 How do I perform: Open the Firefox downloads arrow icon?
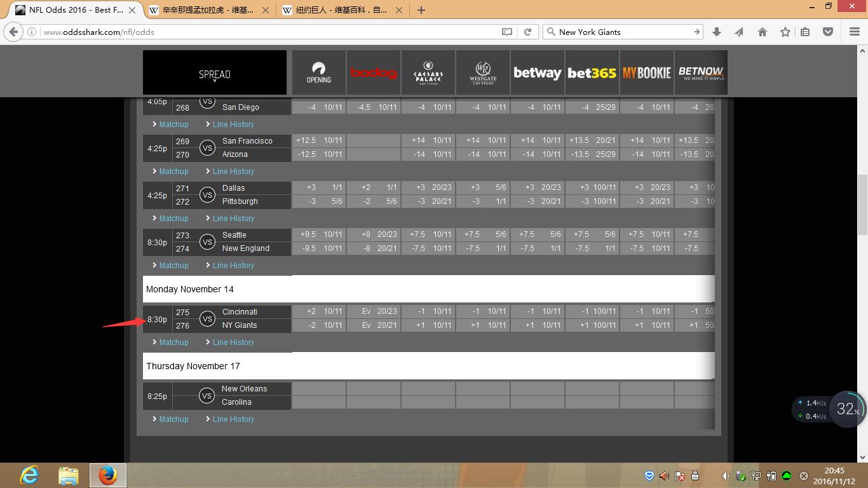tap(717, 32)
